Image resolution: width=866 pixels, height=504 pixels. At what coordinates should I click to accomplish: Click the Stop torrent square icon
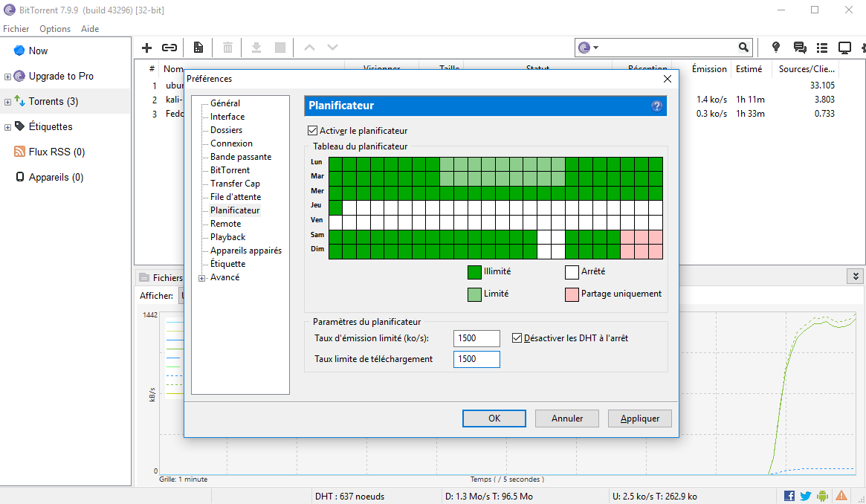(280, 48)
